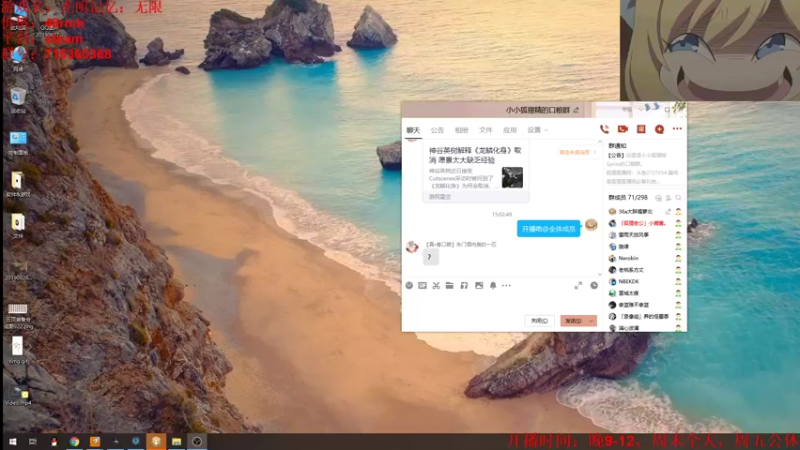800x450 pixels.
Task: Expand the input box with the arrows icon
Action: coord(578,286)
